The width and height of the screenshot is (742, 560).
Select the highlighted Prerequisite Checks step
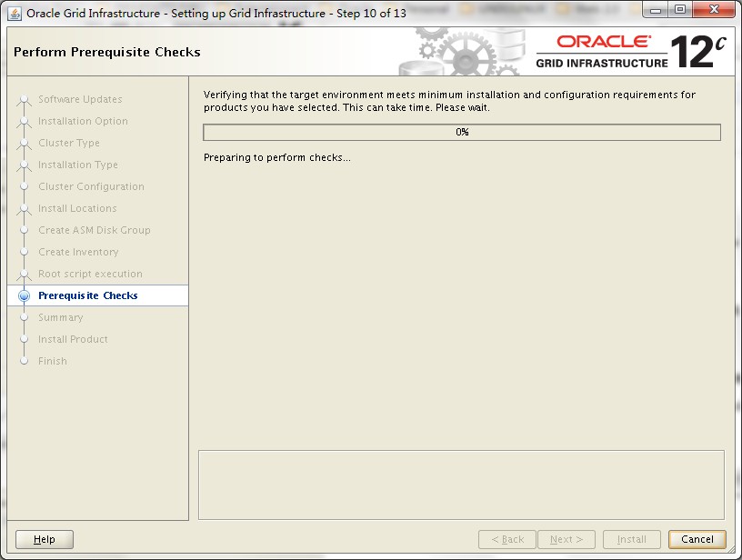97,295
